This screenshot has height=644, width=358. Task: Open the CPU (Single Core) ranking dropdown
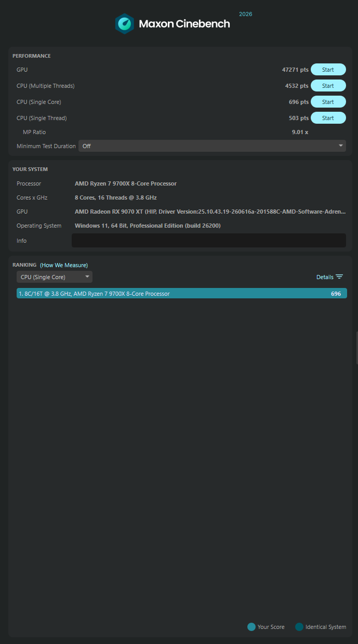55,277
